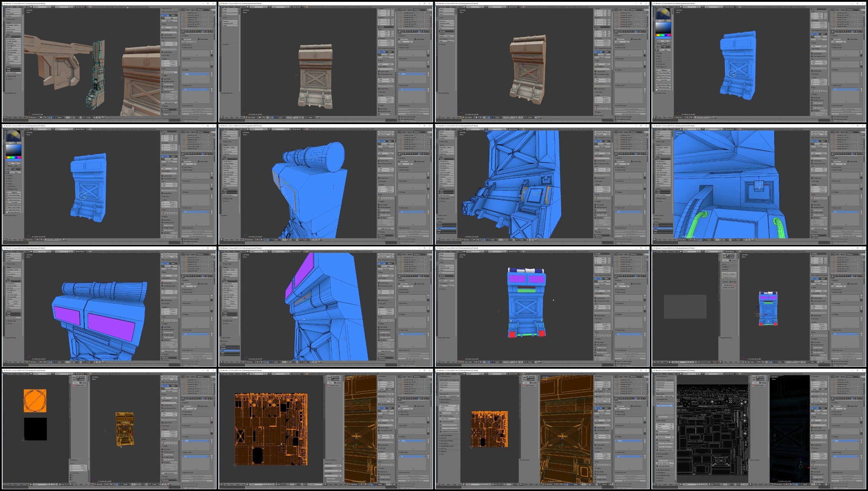Click mesh data icon next to item name, row 1 column 1
This screenshot has height=491, width=868.
pyautogui.click(x=163, y=72)
